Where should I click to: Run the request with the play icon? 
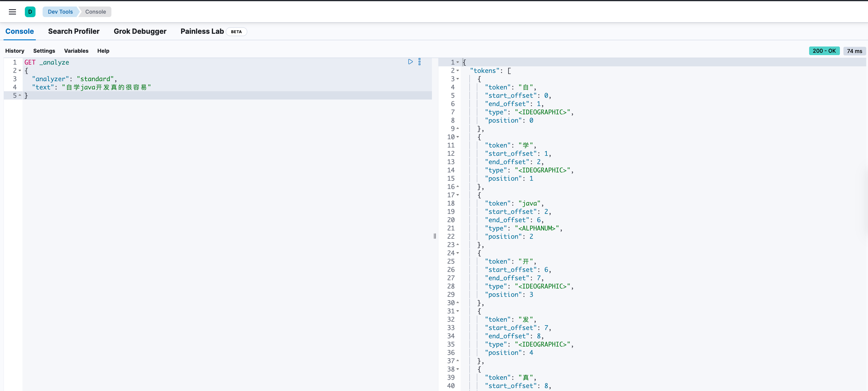pyautogui.click(x=410, y=62)
